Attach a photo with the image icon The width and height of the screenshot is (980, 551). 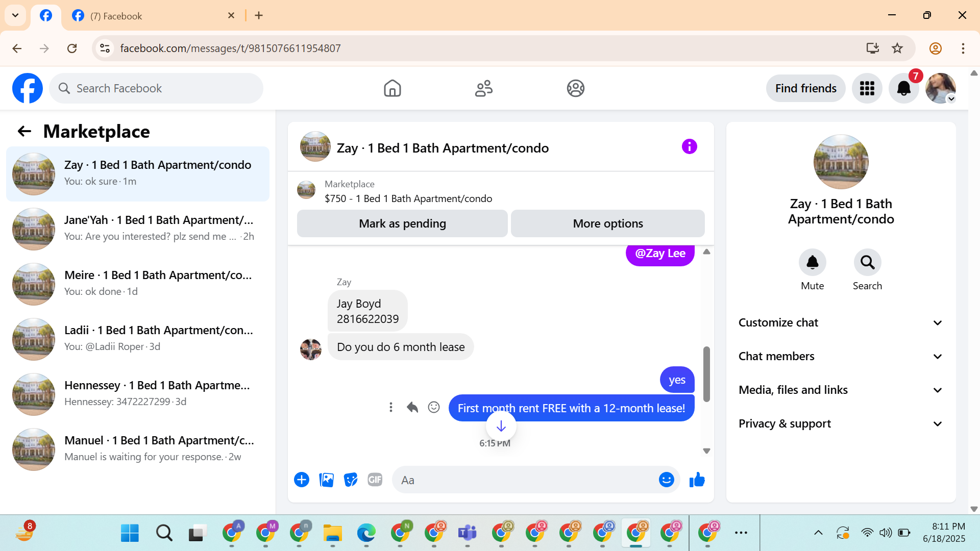[x=326, y=480]
